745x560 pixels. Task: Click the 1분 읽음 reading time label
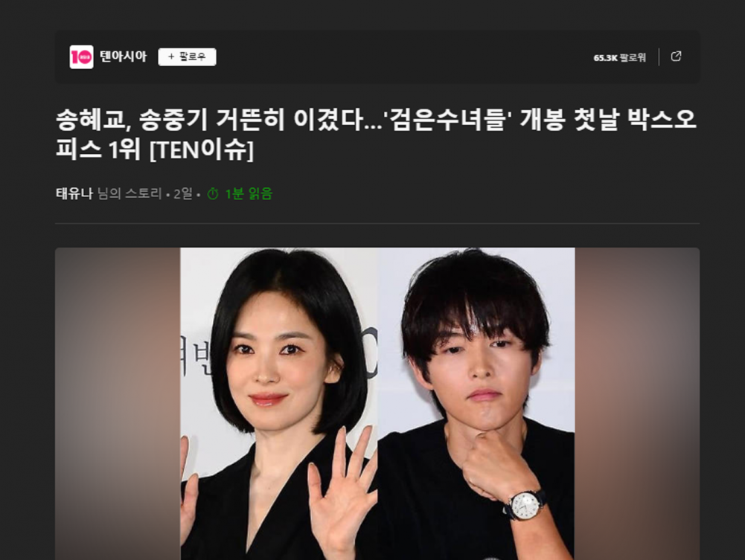coord(249,193)
